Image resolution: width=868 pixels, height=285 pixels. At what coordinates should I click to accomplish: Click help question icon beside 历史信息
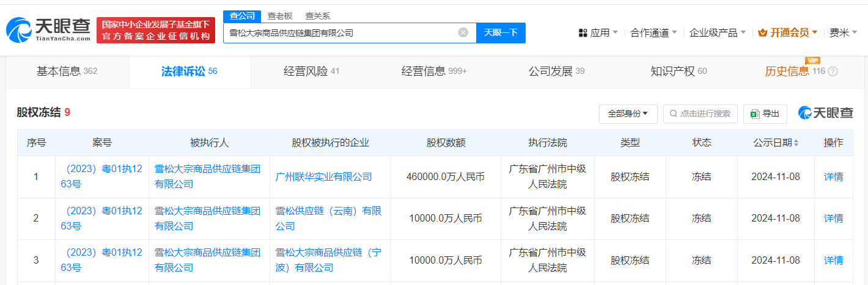pyautogui.click(x=833, y=71)
